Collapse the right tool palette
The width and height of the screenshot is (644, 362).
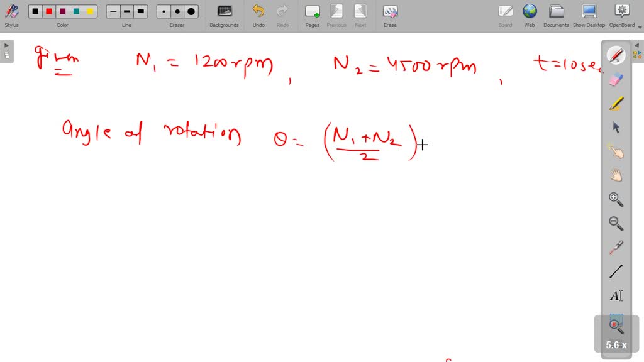637,45
